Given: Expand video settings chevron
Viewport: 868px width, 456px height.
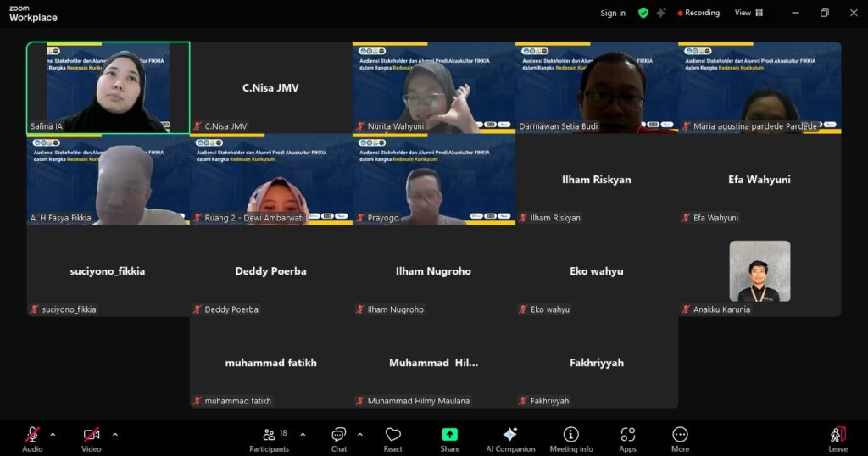Looking at the screenshot, I should tap(115, 435).
